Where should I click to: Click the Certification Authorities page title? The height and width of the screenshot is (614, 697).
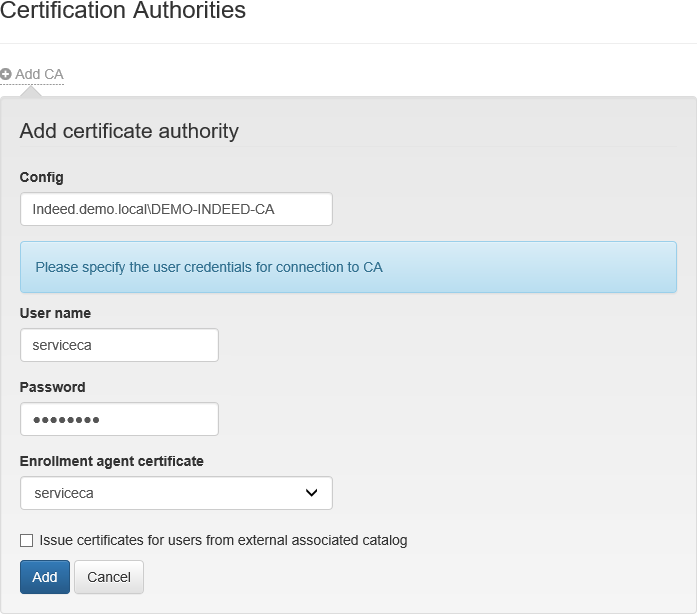(123, 12)
